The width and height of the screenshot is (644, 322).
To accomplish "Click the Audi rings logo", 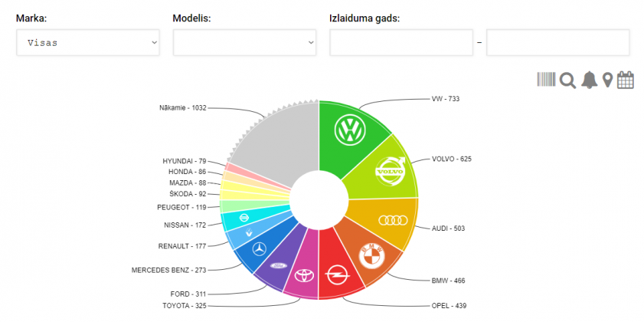I will [x=391, y=221].
